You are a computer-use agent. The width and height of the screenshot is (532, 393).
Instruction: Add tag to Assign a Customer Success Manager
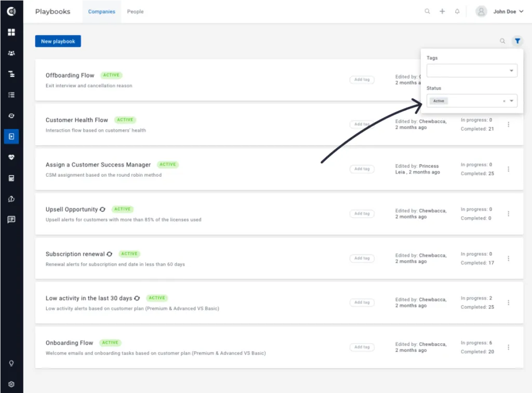[362, 169]
